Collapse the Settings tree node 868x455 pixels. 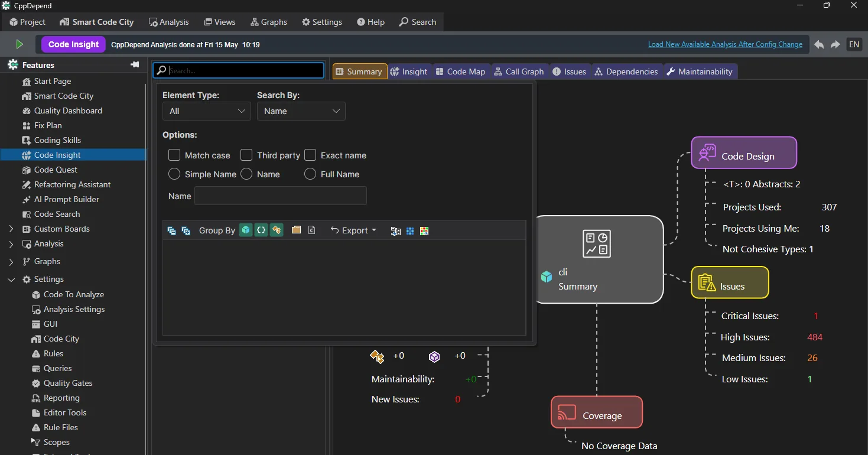pyautogui.click(x=11, y=279)
